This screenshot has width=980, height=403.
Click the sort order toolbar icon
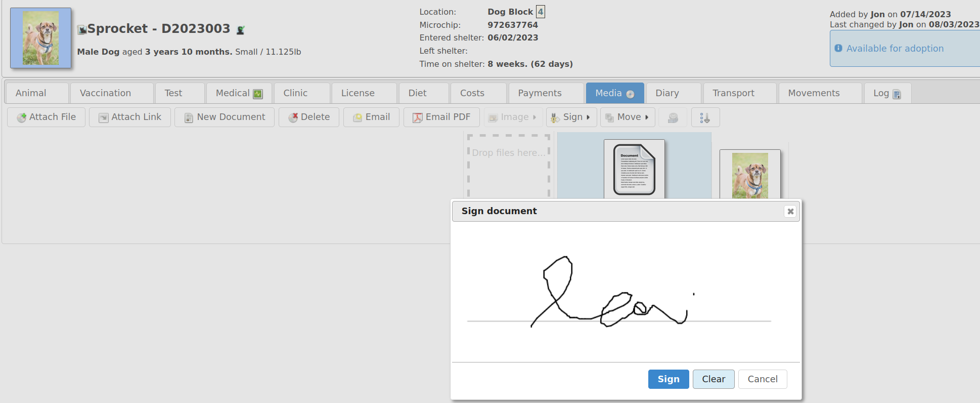point(705,117)
